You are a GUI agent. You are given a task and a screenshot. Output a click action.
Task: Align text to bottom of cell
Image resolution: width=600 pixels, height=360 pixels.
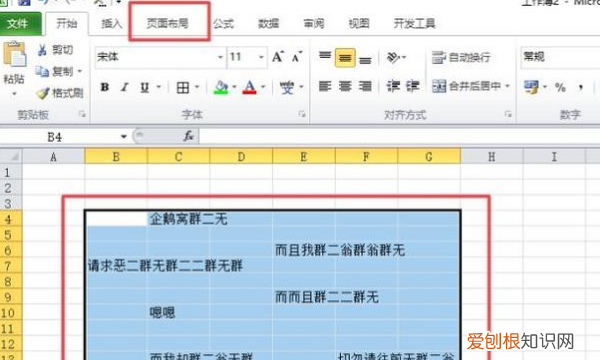365,59
